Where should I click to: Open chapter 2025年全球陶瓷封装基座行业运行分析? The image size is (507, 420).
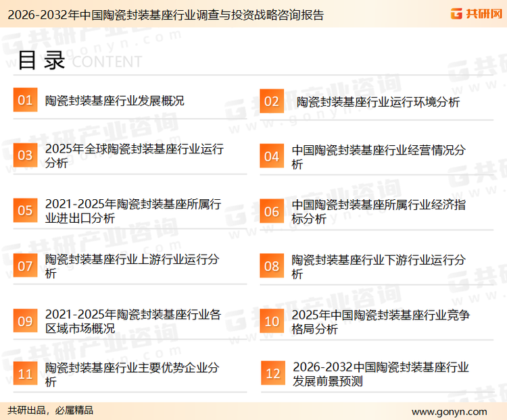pyautogui.click(x=135, y=156)
